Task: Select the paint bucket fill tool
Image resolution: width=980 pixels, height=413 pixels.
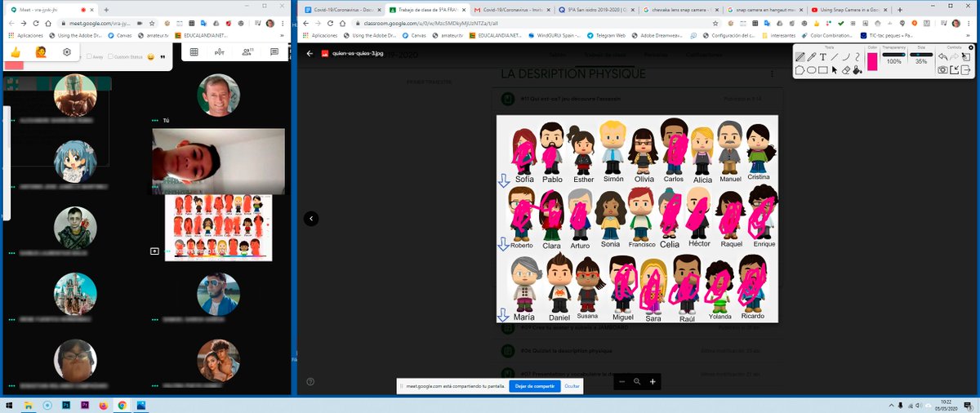Action: point(857,70)
